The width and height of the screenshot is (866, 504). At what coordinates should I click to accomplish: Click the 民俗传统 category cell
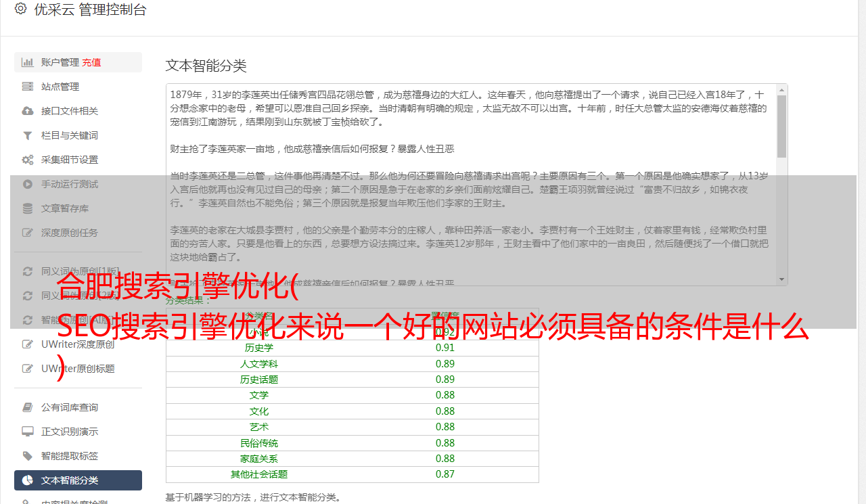259,443
